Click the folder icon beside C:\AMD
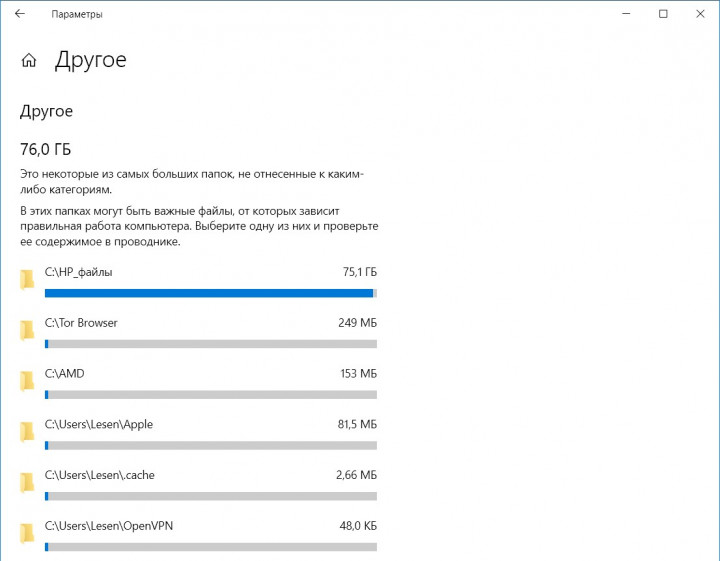Image resolution: width=720 pixels, height=561 pixels. (27, 381)
